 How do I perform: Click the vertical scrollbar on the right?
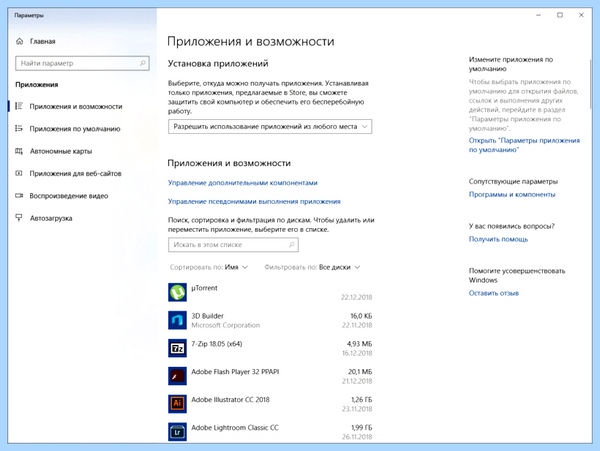tap(590, 82)
